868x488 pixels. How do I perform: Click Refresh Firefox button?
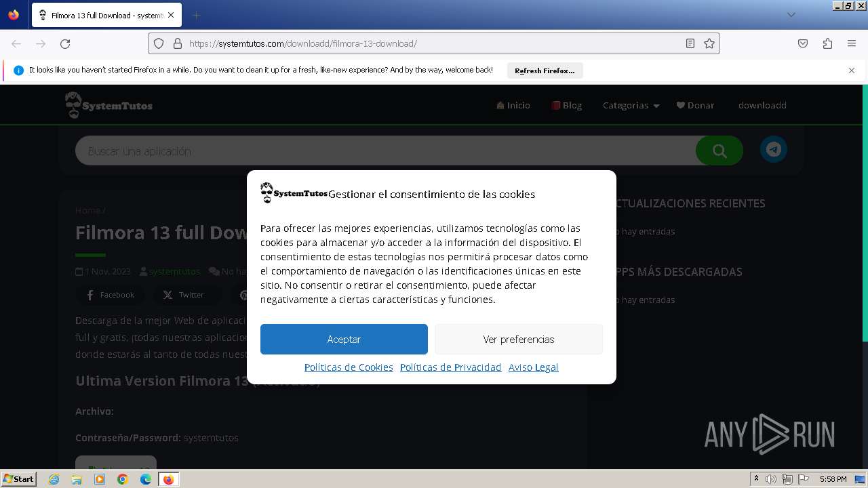545,70
